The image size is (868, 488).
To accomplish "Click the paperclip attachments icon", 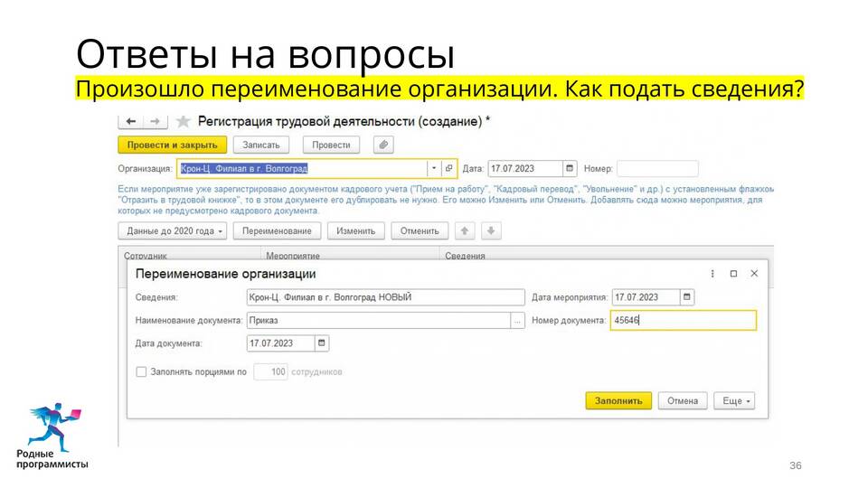I will (x=384, y=145).
